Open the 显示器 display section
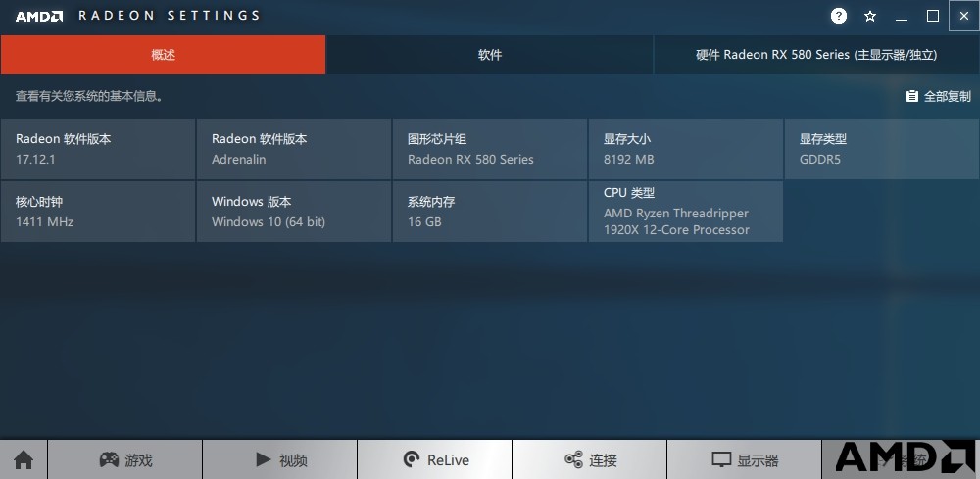The height and width of the screenshot is (479, 980). pos(745,460)
